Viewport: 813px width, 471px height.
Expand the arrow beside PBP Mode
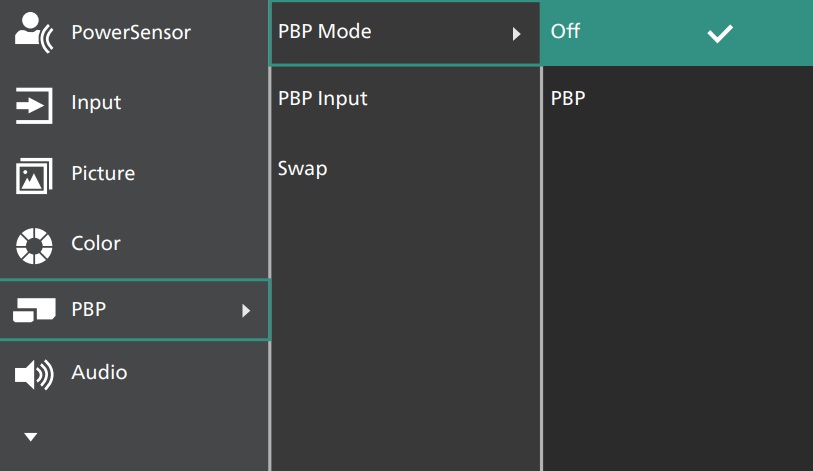click(x=517, y=34)
